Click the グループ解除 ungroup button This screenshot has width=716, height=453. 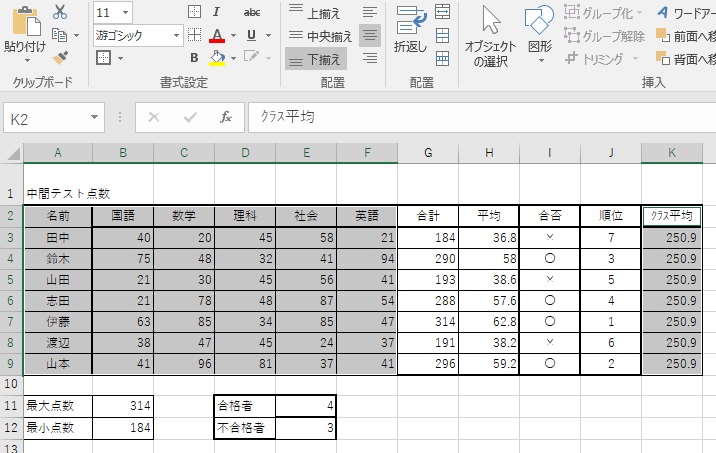tap(604, 36)
